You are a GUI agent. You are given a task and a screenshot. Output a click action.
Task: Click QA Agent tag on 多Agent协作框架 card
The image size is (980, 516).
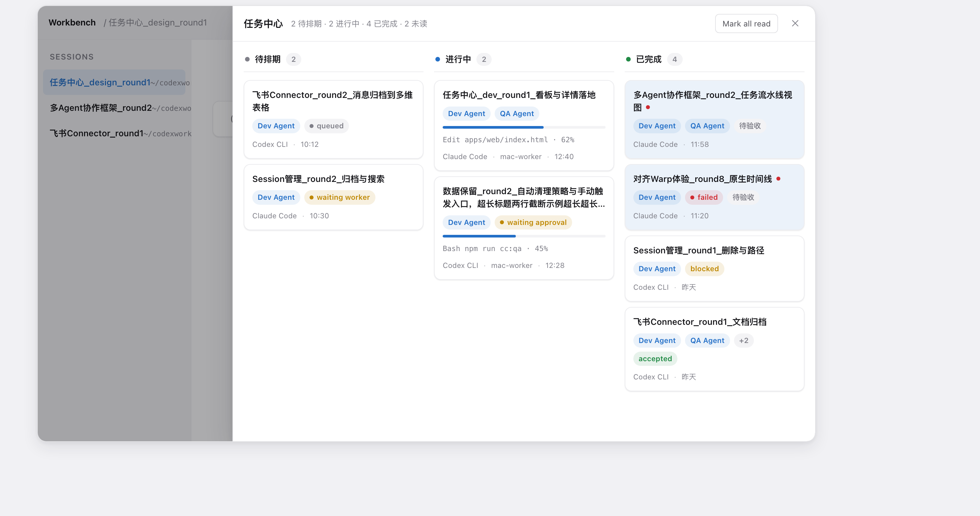(x=707, y=126)
